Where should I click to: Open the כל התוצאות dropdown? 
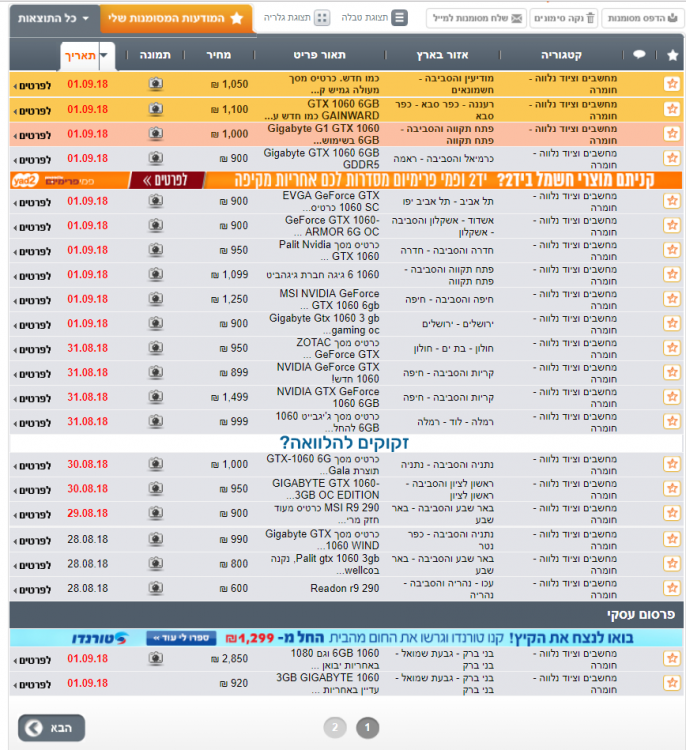point(54,19)
